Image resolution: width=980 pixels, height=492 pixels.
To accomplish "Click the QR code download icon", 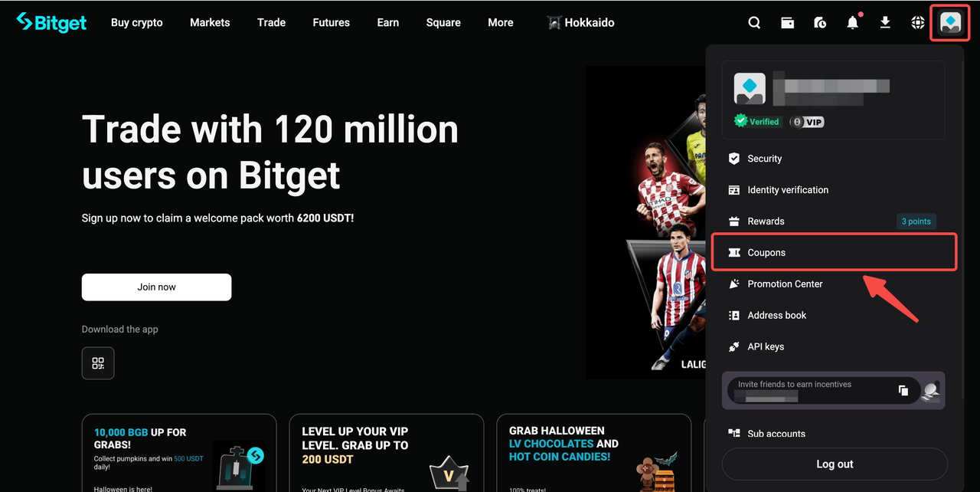I will click(98, 363).
